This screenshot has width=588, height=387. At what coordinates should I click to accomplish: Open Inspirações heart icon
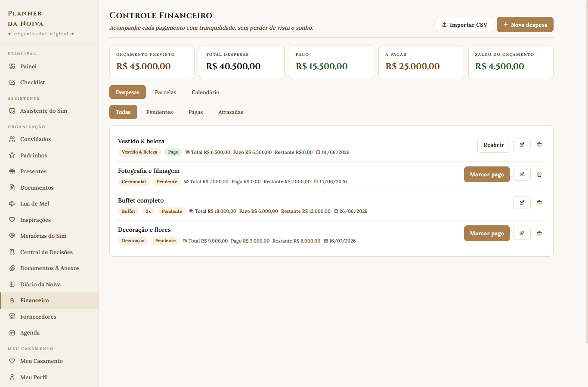click(x=12, y=220)
